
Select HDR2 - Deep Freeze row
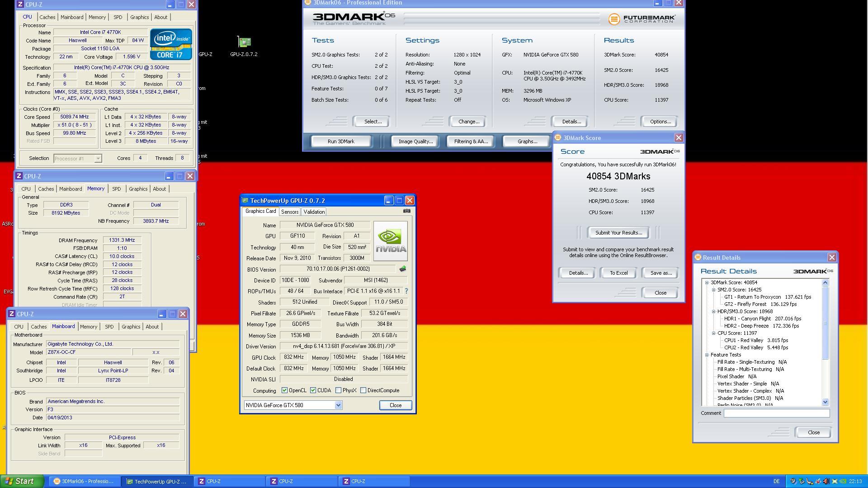click(761, 326)
